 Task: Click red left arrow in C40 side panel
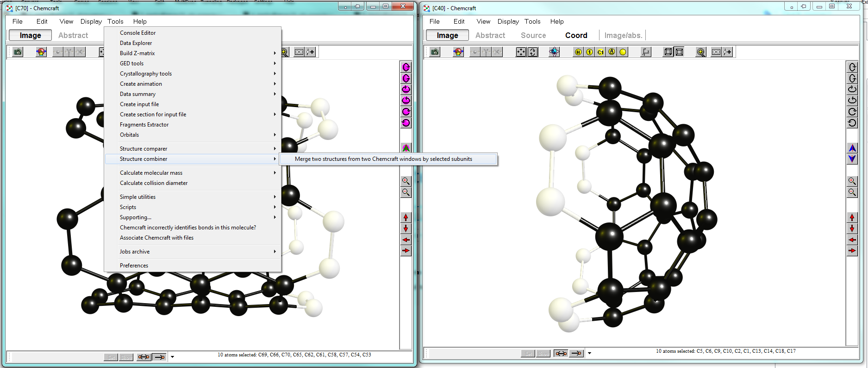click(852, 240)
